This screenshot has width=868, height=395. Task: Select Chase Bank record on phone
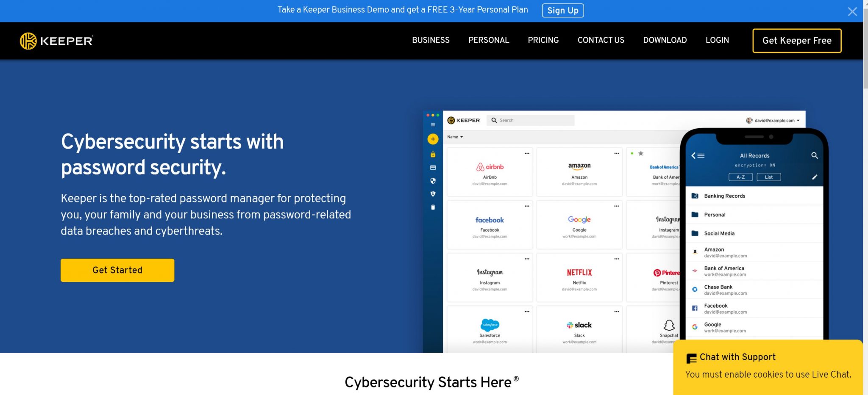[754, 290]
